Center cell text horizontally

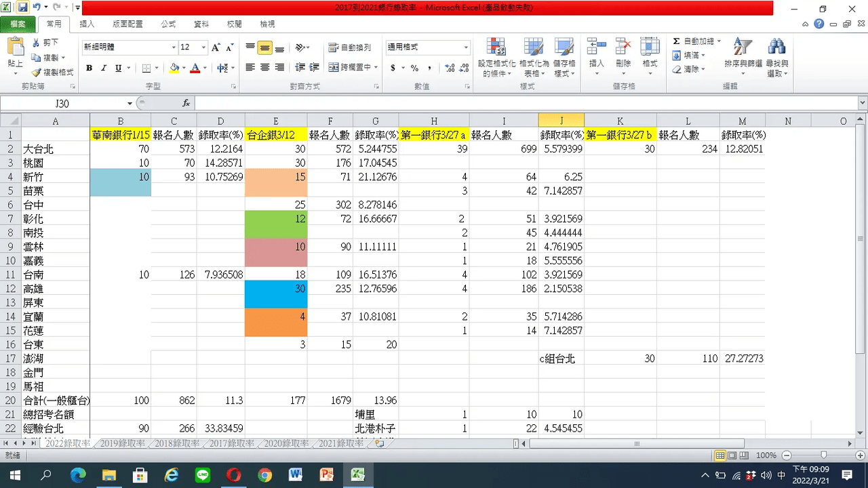point(264,68)
